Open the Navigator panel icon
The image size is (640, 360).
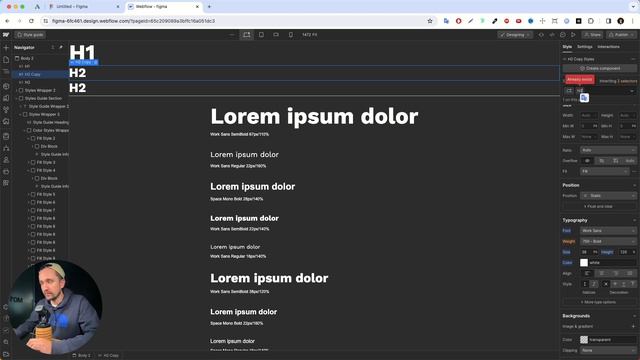[x=6, y=72]
